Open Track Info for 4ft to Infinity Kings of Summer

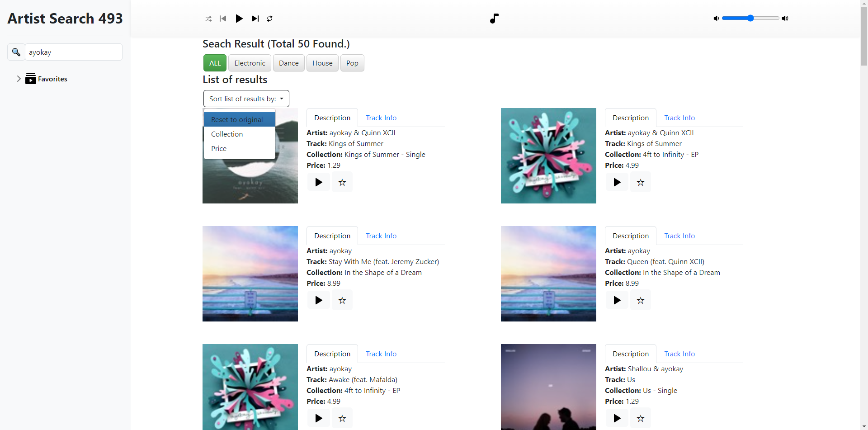pyautogui.click(x=679, y=118)
